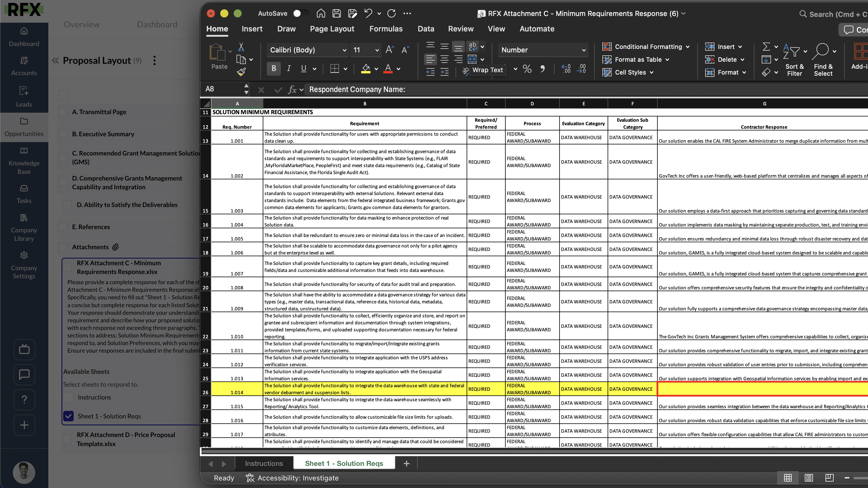Click the Format Painter brush icon

(241, 71)
